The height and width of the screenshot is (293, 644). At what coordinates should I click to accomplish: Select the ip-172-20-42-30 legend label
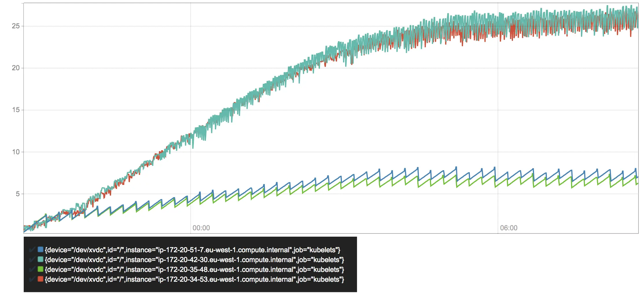pos(194,260)
